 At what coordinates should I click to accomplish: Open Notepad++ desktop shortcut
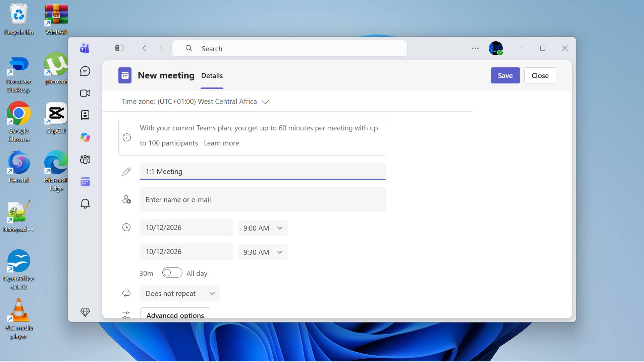(19, 217)
